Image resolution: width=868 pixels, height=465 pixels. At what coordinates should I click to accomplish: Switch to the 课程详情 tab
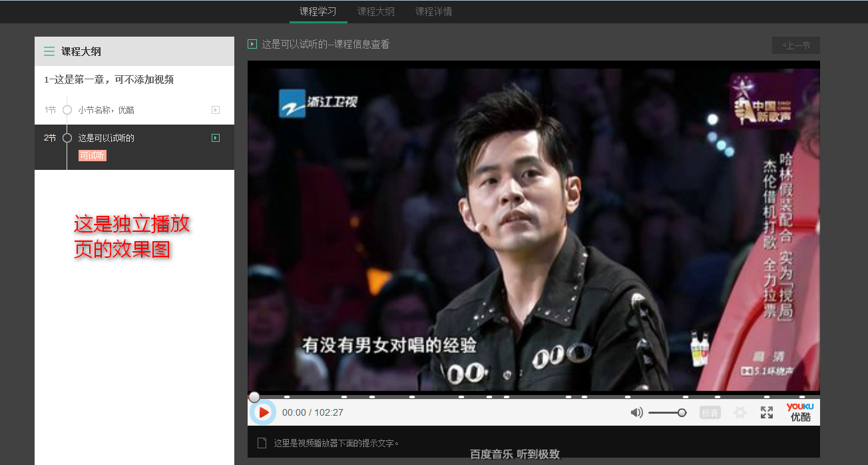[x=434, y=11]
